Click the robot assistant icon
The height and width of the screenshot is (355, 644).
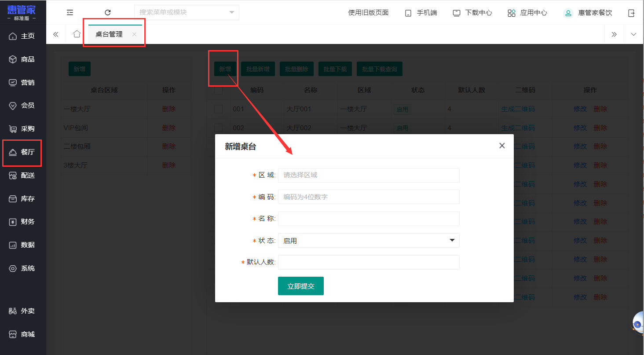[638, 323]
